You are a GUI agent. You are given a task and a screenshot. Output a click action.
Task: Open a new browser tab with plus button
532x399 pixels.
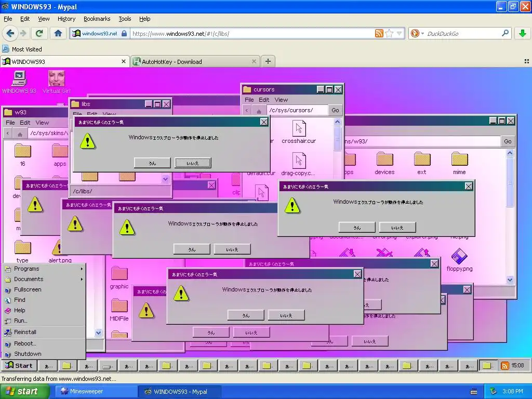[x=268, y=61]
